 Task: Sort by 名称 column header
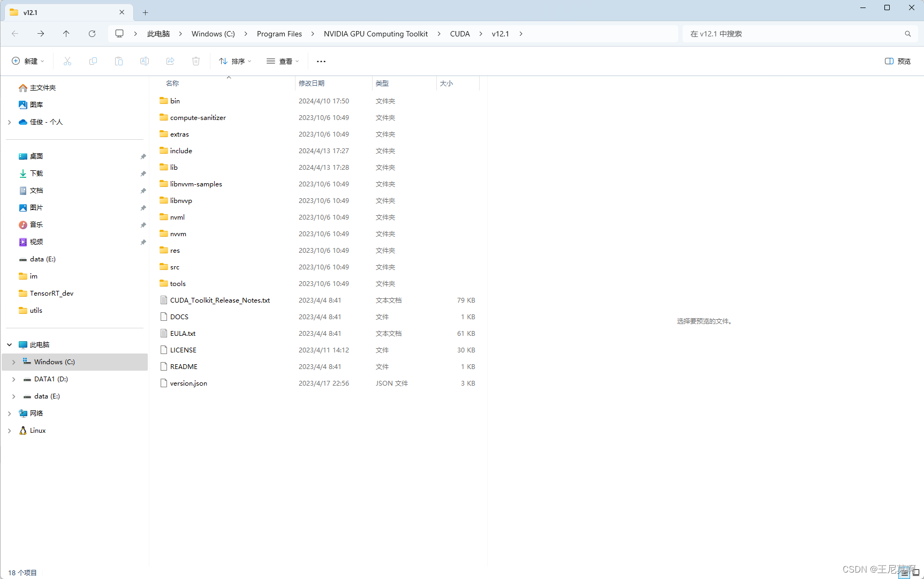[172, 84]
